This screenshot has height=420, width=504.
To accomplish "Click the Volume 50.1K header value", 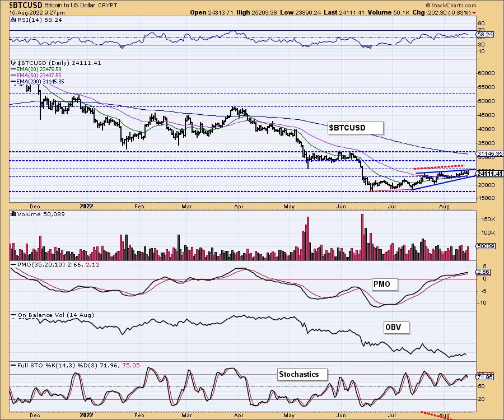I will [388, 12].
